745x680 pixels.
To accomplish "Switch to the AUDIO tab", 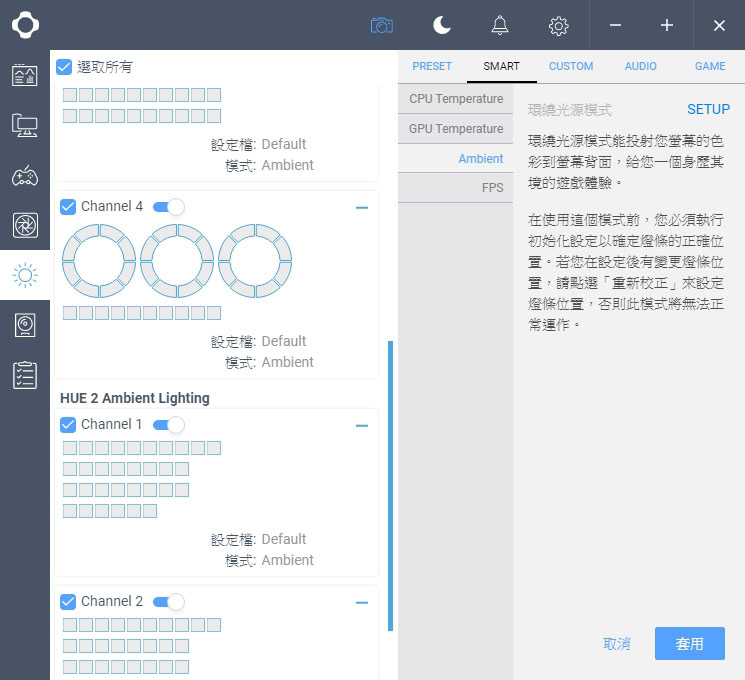I will pyautogui.click(x=640, y=66).
